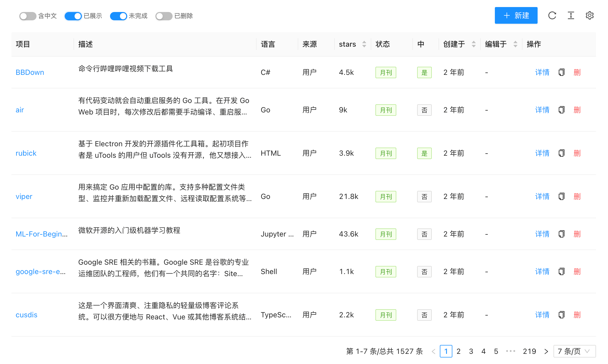Click the 是 tag in rubick row

[x=424, y=153]
